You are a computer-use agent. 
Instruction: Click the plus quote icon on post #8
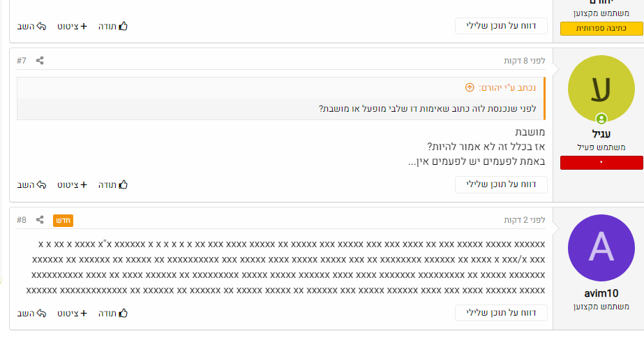point(84,313)
